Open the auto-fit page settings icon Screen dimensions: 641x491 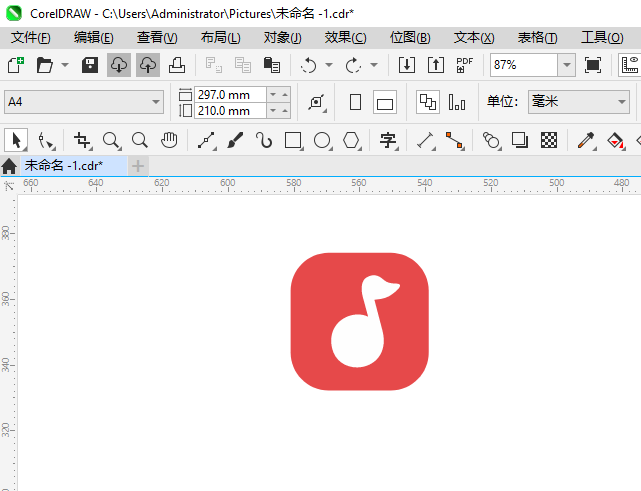[316, 102]
